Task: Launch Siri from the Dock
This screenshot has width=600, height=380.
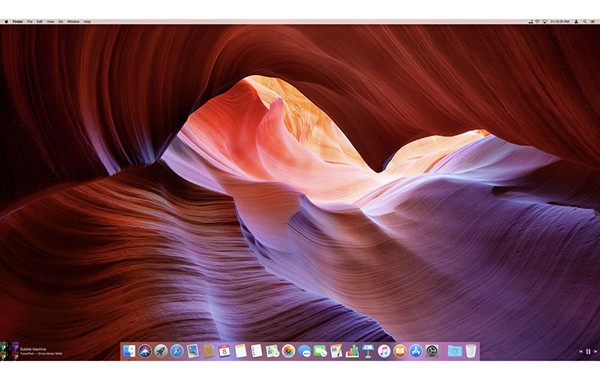Action: 145,351
